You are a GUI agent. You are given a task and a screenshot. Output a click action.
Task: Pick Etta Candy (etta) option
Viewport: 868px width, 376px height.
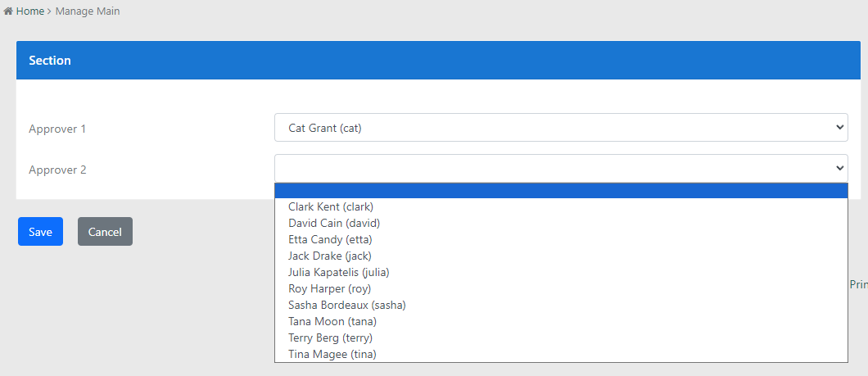pyautogui.click(x=330, y=239)
